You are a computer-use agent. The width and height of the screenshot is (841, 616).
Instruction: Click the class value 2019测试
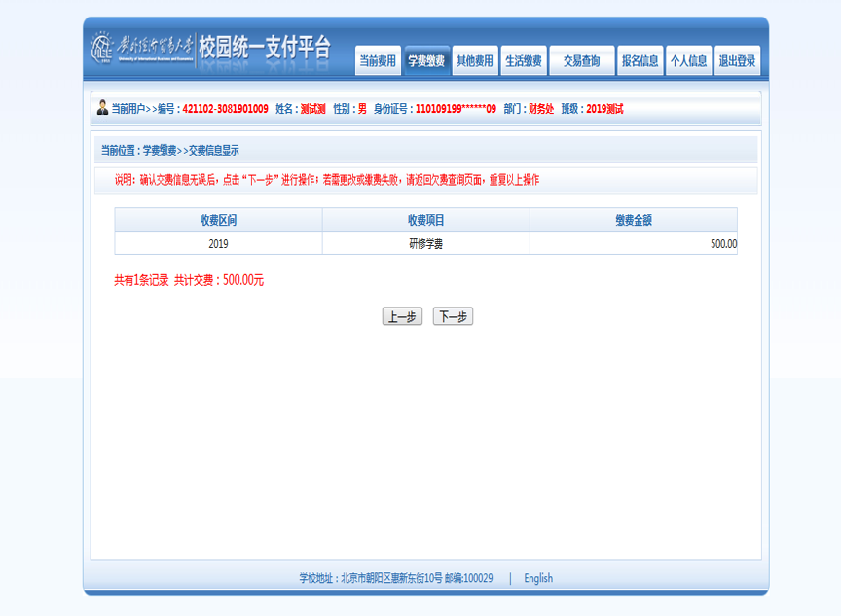tap(604, 109)
